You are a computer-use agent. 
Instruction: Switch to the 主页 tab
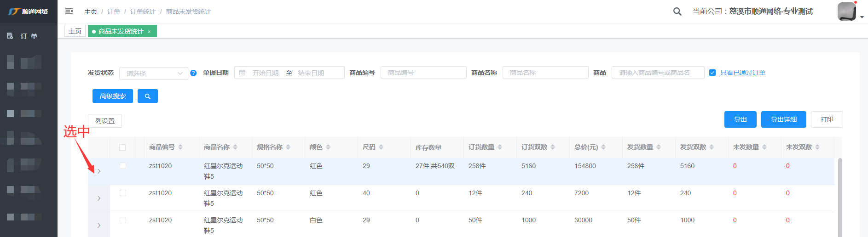point(75,31)
